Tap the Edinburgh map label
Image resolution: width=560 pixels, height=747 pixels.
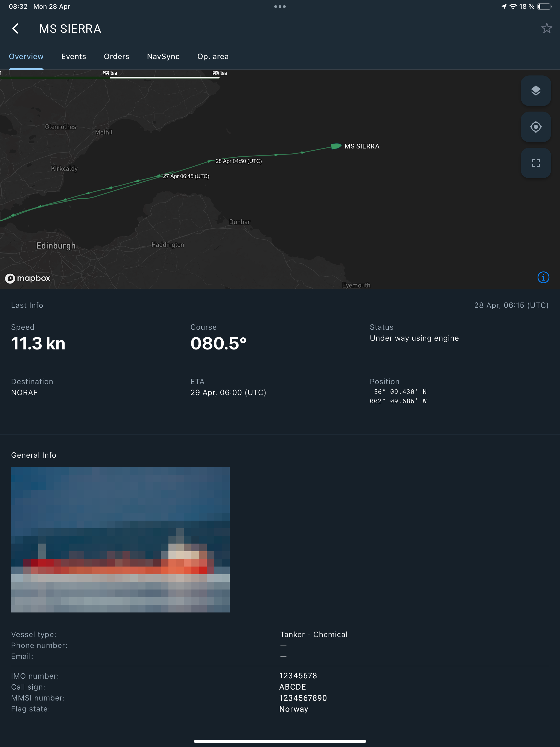[x=56, y=246]
